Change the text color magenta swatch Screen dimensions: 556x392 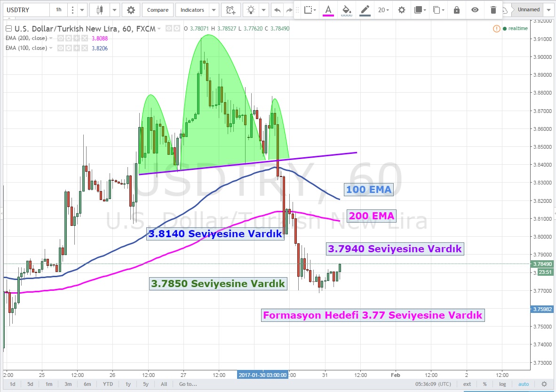[x=328, y=10]
